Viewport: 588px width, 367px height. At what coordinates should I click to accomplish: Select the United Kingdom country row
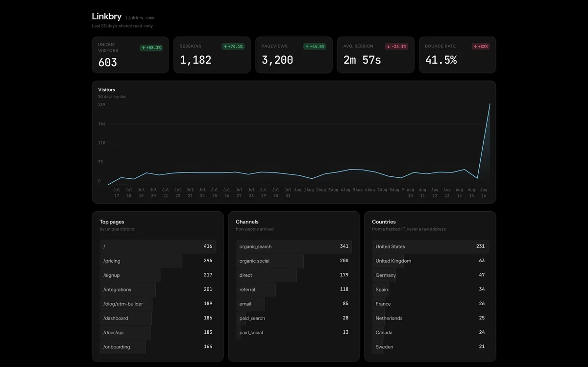430,261
